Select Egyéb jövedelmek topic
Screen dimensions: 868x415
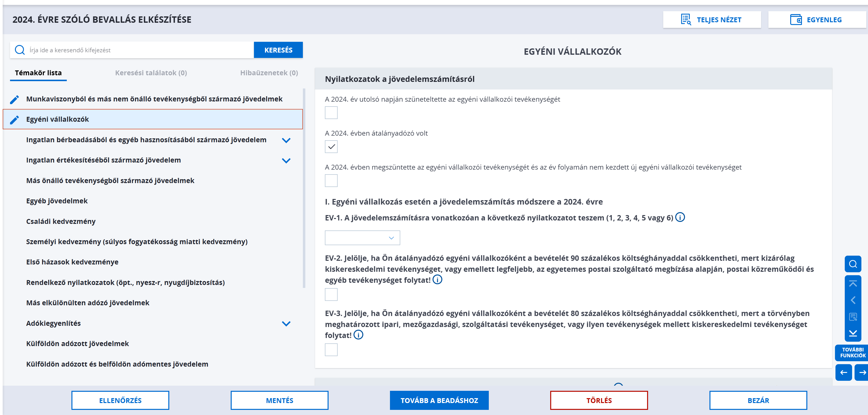click(x=57, y=201)
